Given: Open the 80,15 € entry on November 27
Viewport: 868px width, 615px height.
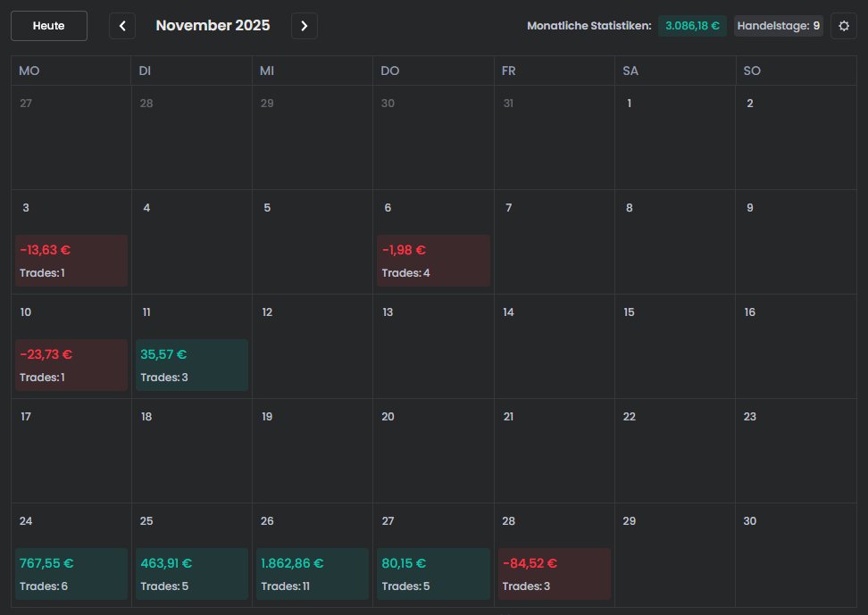Looking at the screenshot, I should click(433, 574).
